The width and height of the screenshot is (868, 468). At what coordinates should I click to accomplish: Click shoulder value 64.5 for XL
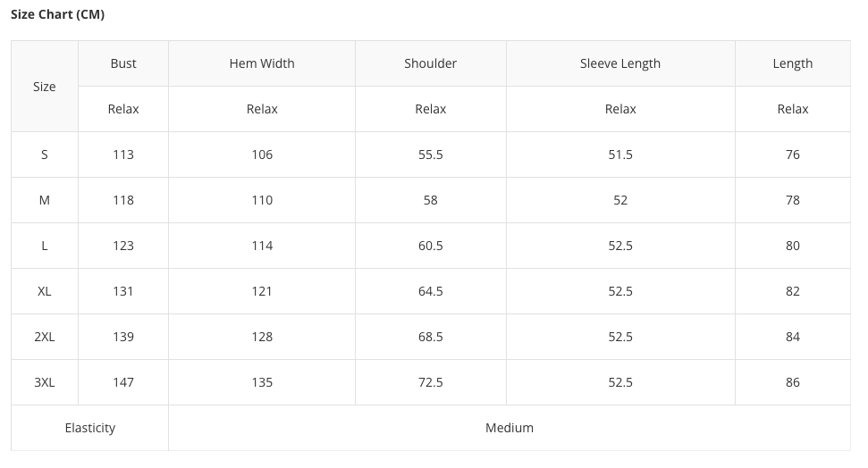(430, 291)
